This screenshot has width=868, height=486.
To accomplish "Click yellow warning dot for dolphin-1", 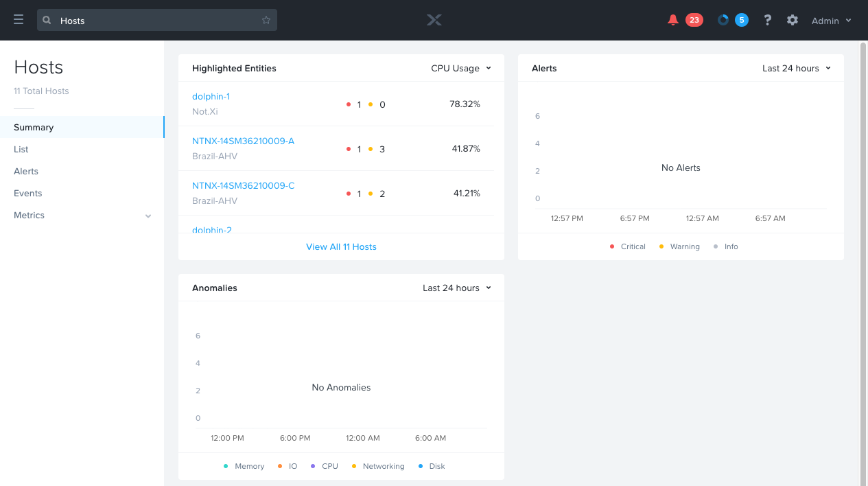I will (x=371, y=104).
